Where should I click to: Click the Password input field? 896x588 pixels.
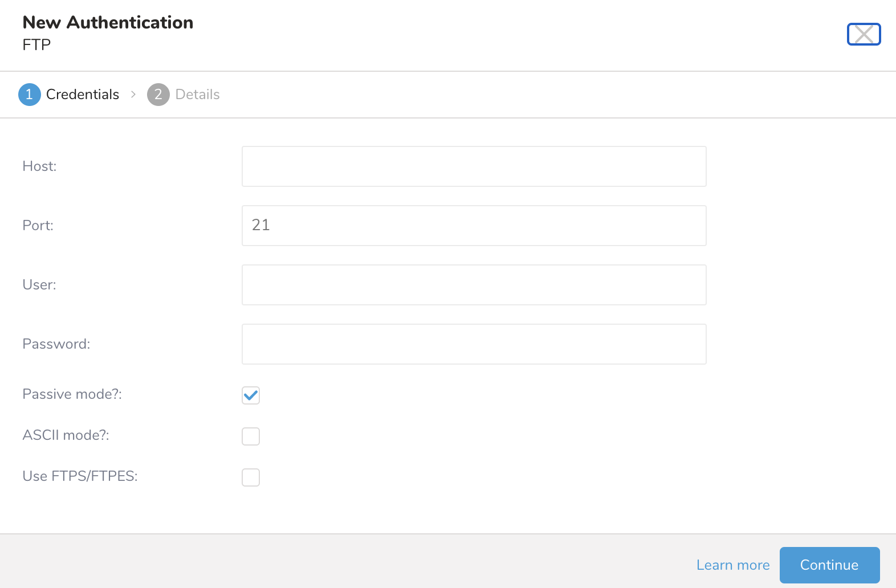click(x=474, y=344)
